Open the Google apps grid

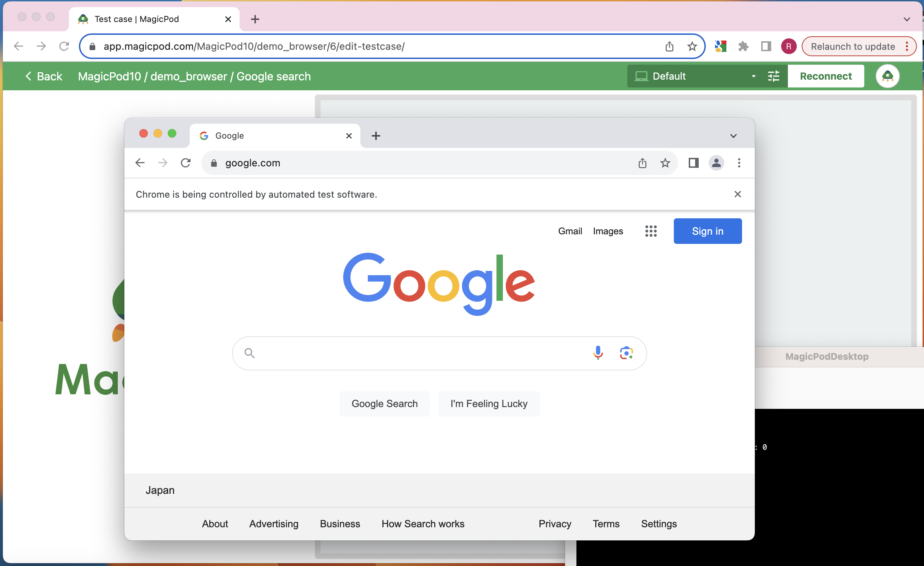coord(651,231)
